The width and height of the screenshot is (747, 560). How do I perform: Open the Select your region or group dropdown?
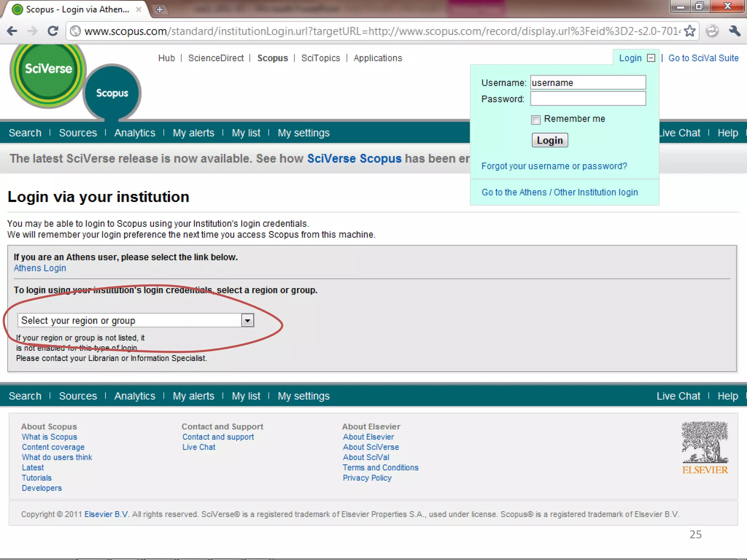[x=136, y=320]
